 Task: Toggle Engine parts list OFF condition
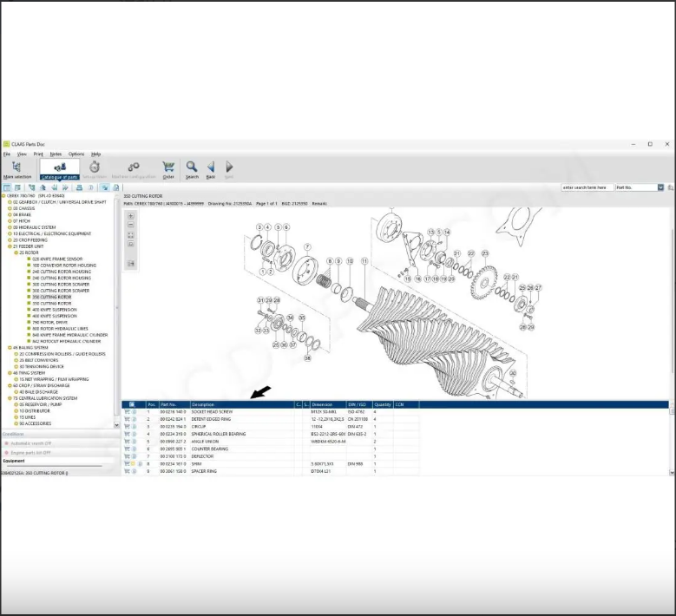point(35,453)
